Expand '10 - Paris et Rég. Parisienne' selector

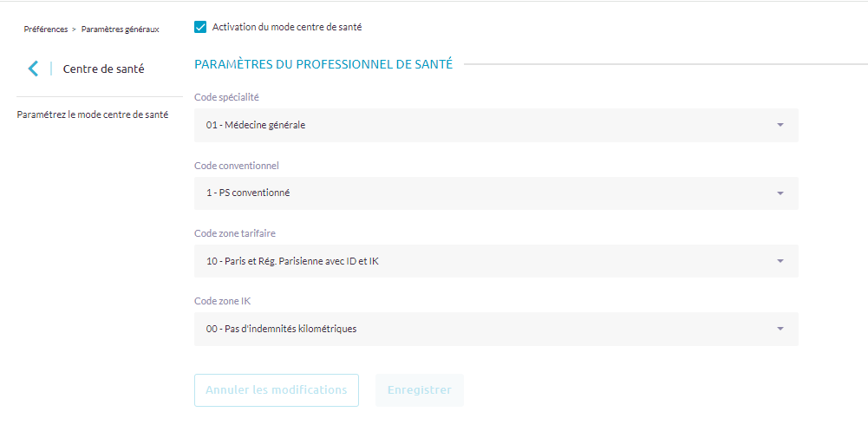coord(486,261)
